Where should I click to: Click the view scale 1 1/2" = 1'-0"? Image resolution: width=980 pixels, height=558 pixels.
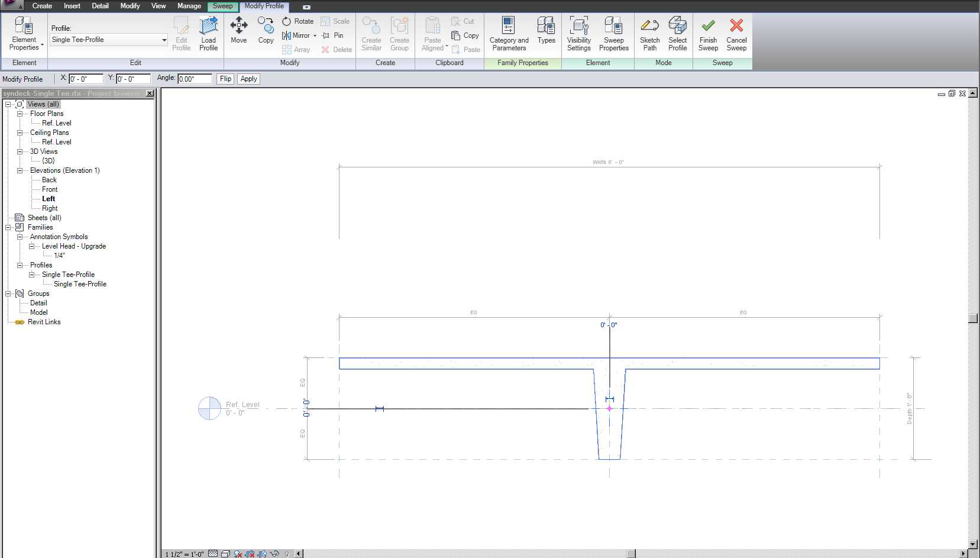184,554
